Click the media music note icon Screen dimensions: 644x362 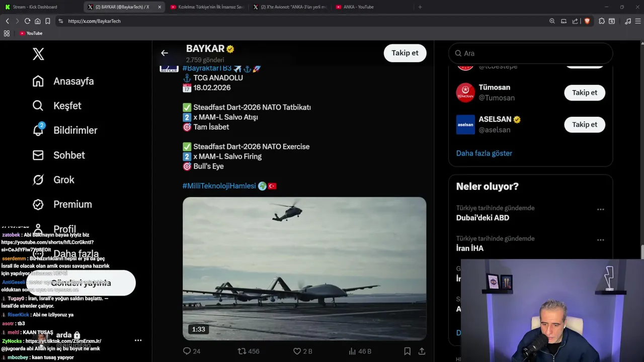[627, 21]
